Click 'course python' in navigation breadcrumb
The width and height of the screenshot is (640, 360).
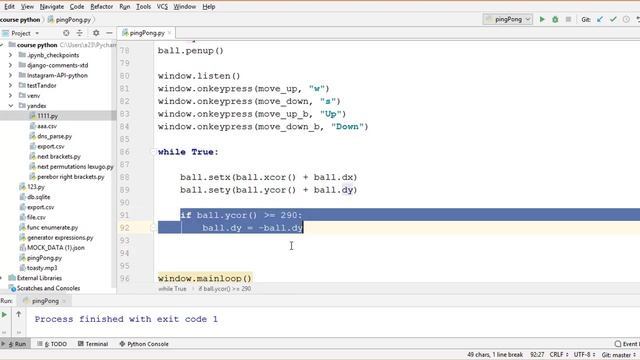click(x=20, y=20)
